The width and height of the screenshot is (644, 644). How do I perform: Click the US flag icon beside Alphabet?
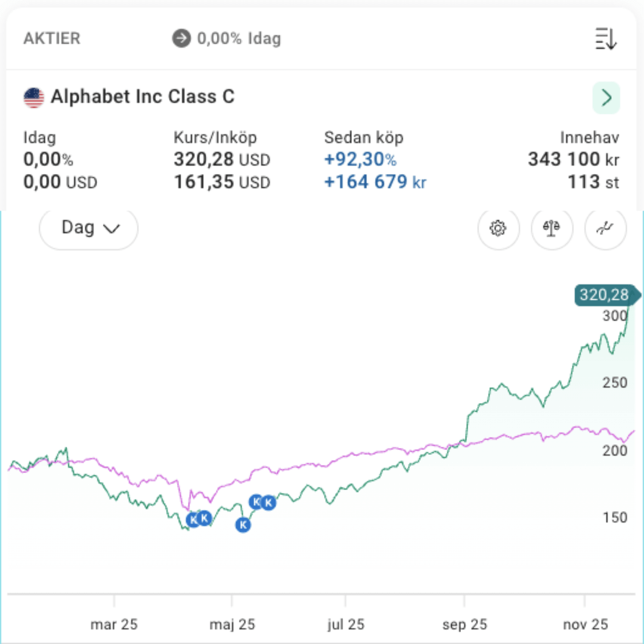tap(34, 97)
